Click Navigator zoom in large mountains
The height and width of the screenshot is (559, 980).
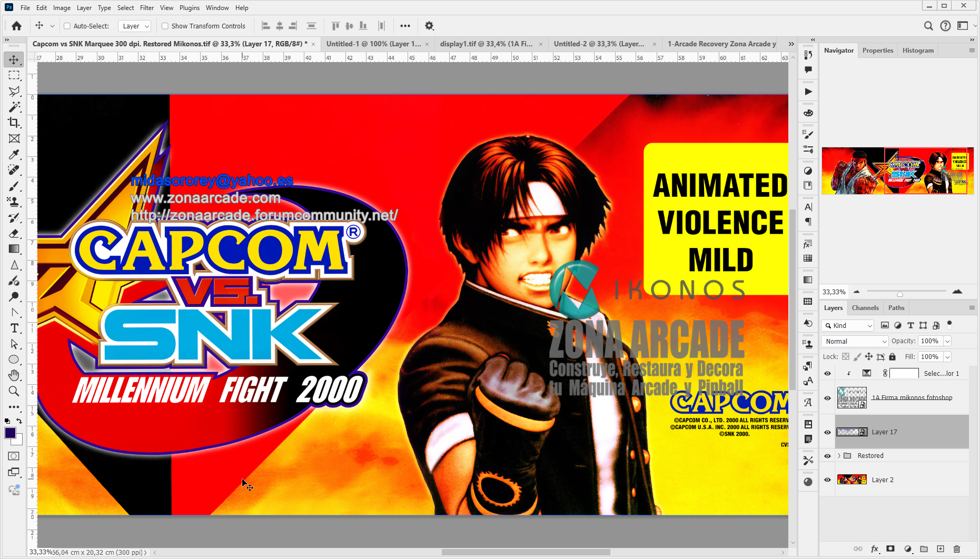[957, 292]
